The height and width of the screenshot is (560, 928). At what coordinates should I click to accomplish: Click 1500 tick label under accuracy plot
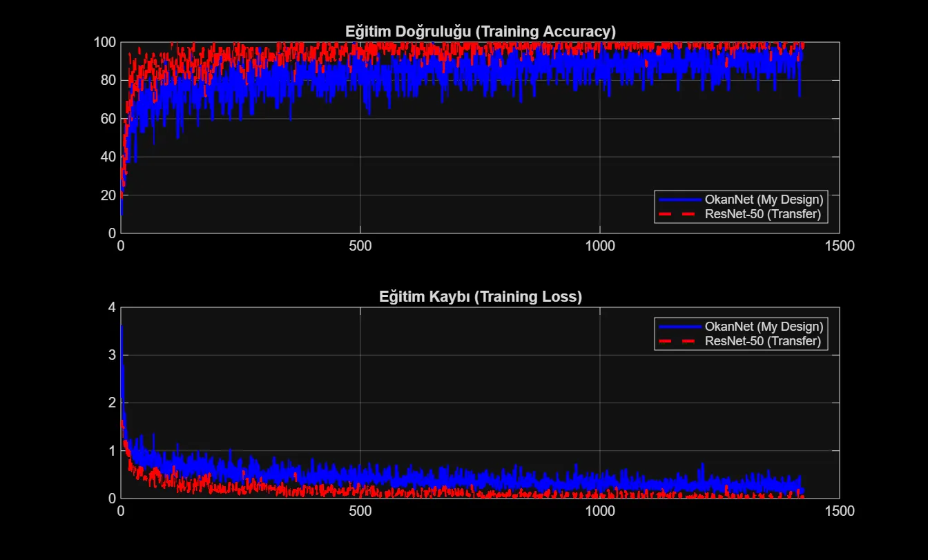pyautogui.click(x=839, y=247)
